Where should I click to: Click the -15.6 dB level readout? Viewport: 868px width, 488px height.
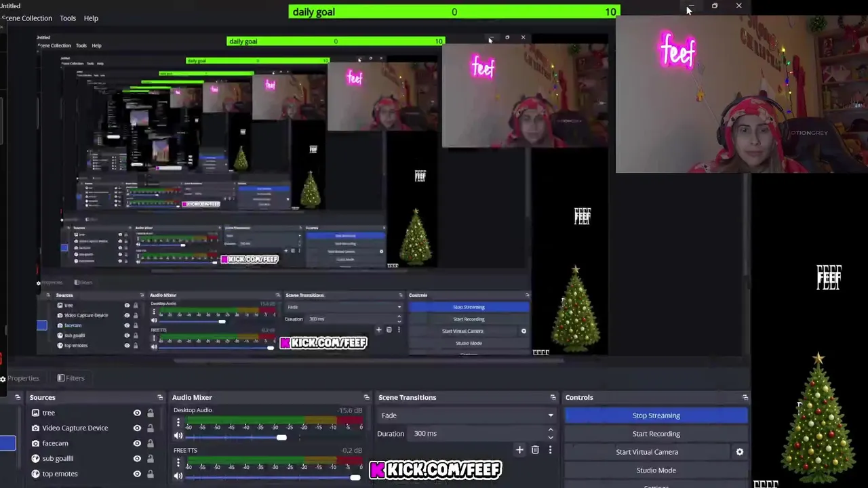[350, 410]
